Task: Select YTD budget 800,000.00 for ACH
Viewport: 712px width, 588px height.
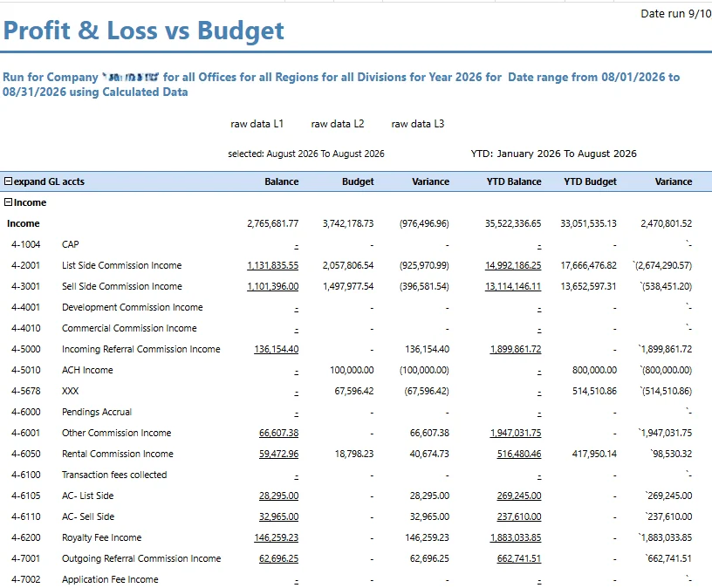Action: (594, 370)
